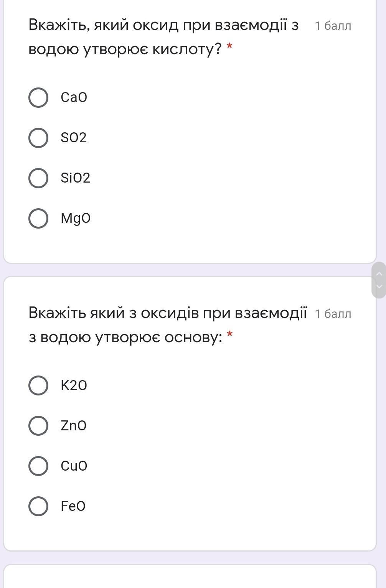Click the SiO2 option label text
386x588 pixels.
(76, 178)
